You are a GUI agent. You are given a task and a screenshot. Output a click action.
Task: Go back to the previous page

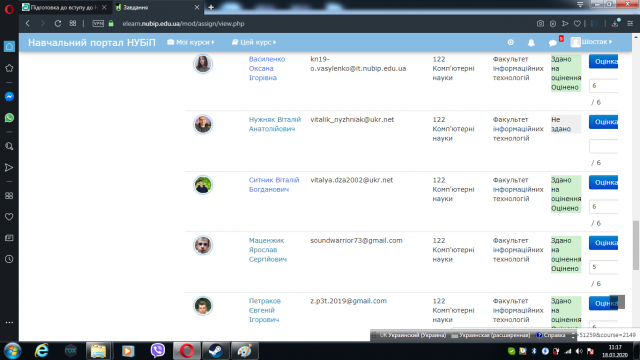[x=28, y=24]
